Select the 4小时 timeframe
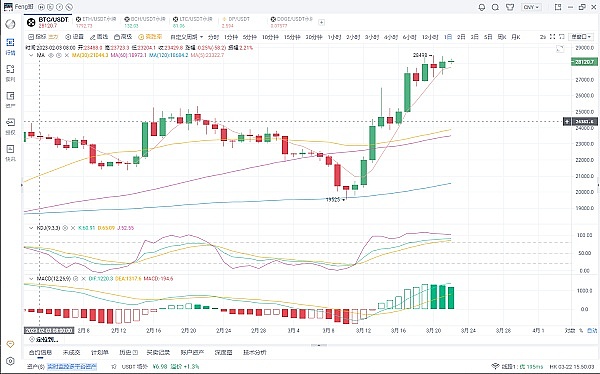Screen dimensions: 600x374 (x=391, y=37)
